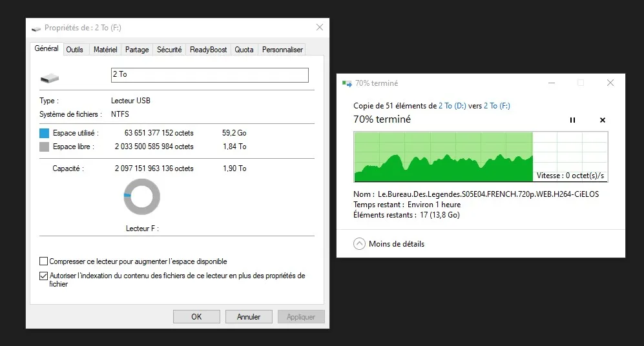
Task: Switch to the Outils tab
Action: point(75,50)
